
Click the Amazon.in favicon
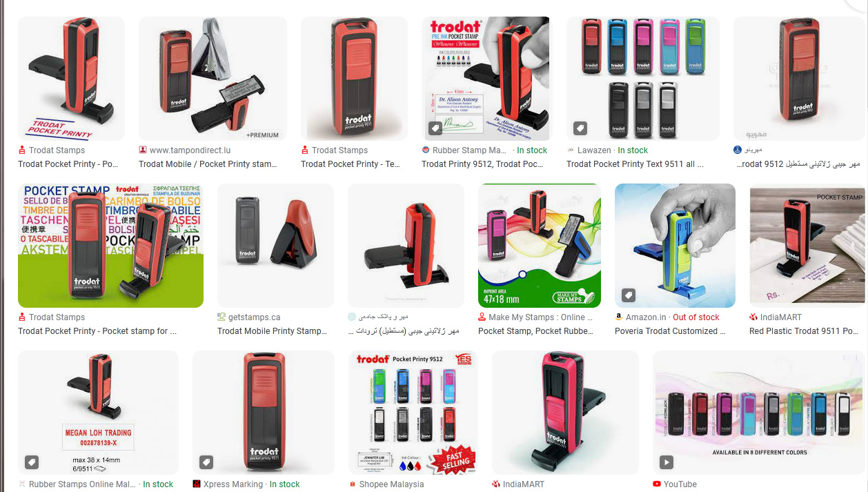pyautogui.click(x=619, y=317)
